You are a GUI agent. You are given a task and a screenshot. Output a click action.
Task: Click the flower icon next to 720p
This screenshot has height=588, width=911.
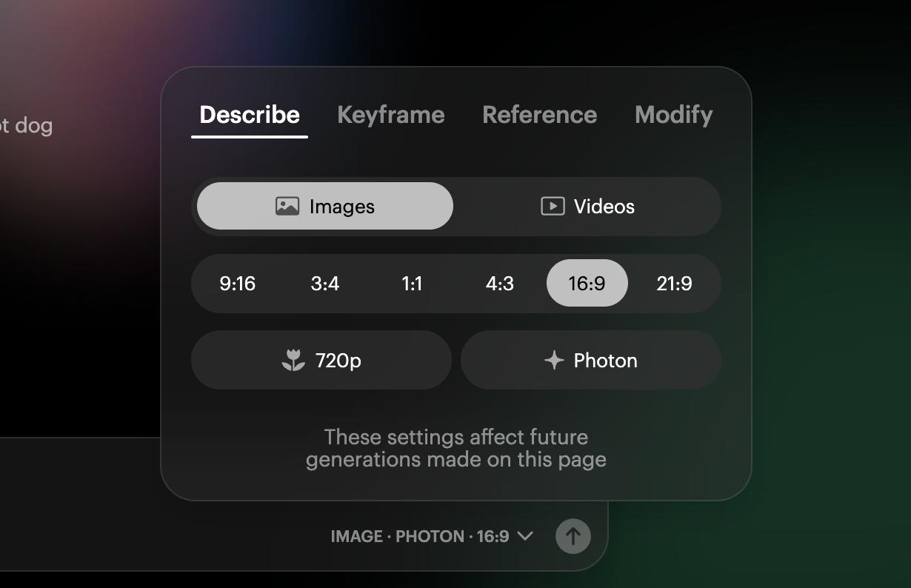coord(293,361)
